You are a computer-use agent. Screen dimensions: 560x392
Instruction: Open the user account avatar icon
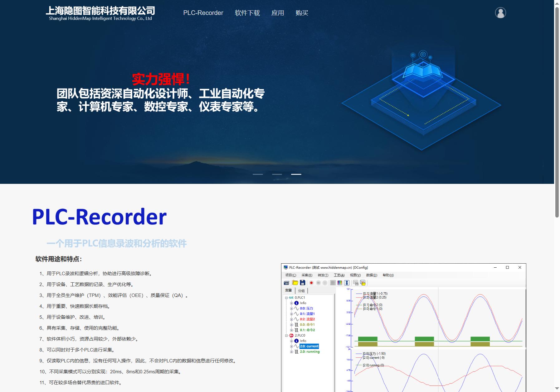click(x=500, y=13)
